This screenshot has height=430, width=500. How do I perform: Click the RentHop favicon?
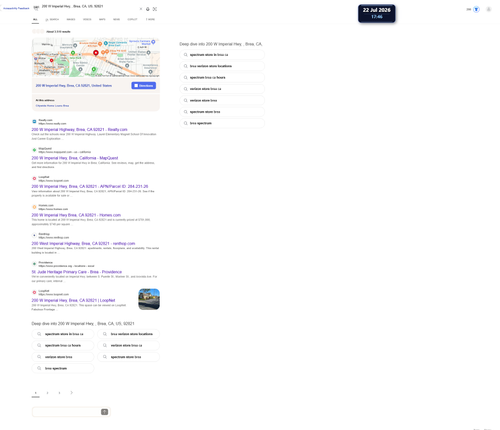pyautogui.click(x=34, y=235)
